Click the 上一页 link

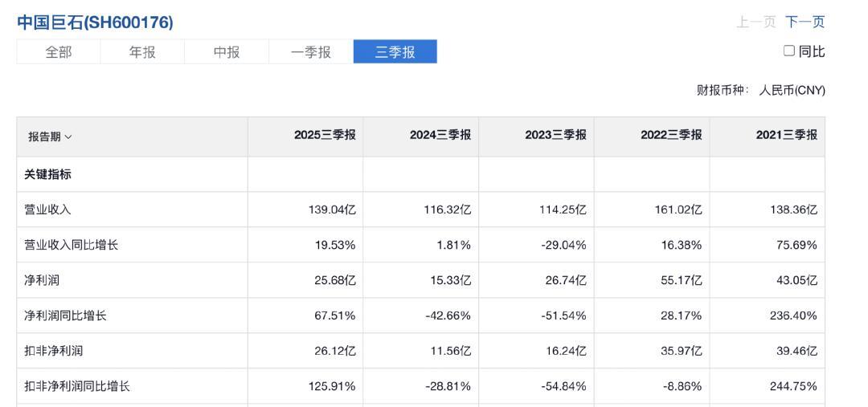(756, 22)
